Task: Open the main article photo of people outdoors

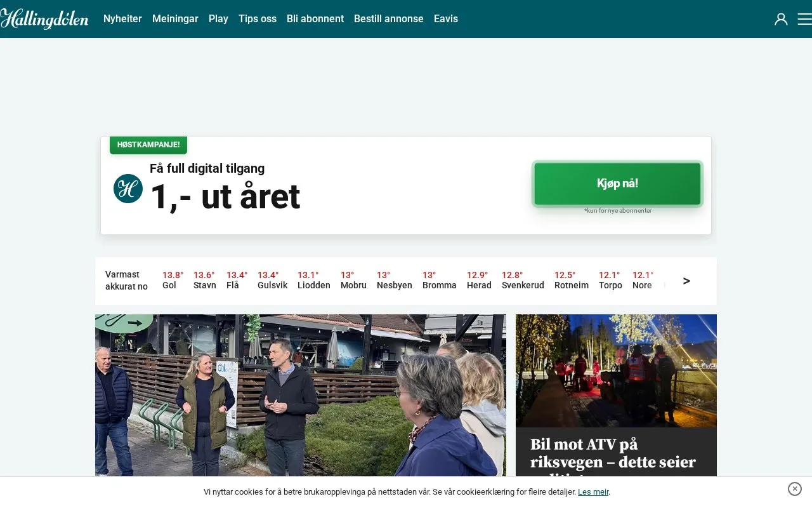Action: tap(301, 395)
